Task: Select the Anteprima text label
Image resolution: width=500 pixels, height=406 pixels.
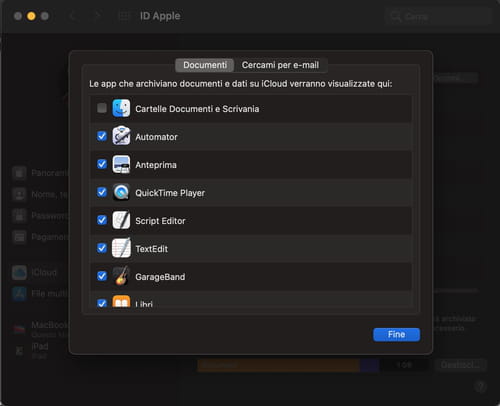Action: pyautogui.click(x=156, y=165)
